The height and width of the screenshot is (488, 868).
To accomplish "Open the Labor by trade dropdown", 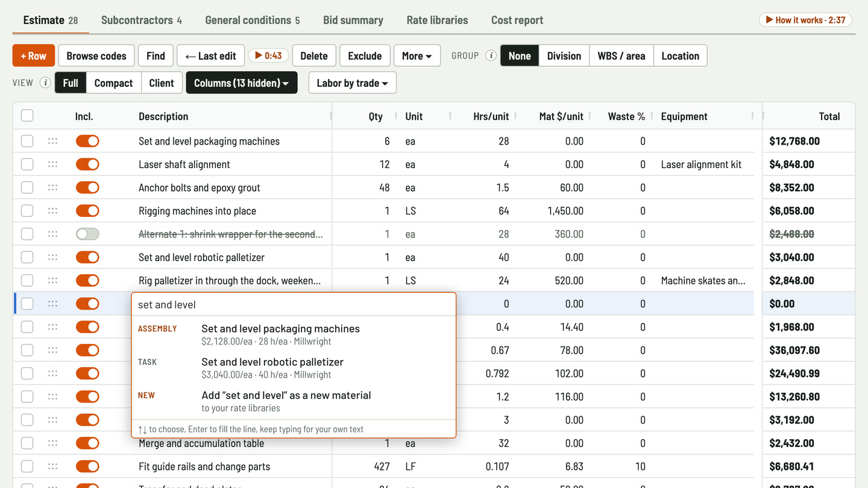I will click(x=353, y=83).
